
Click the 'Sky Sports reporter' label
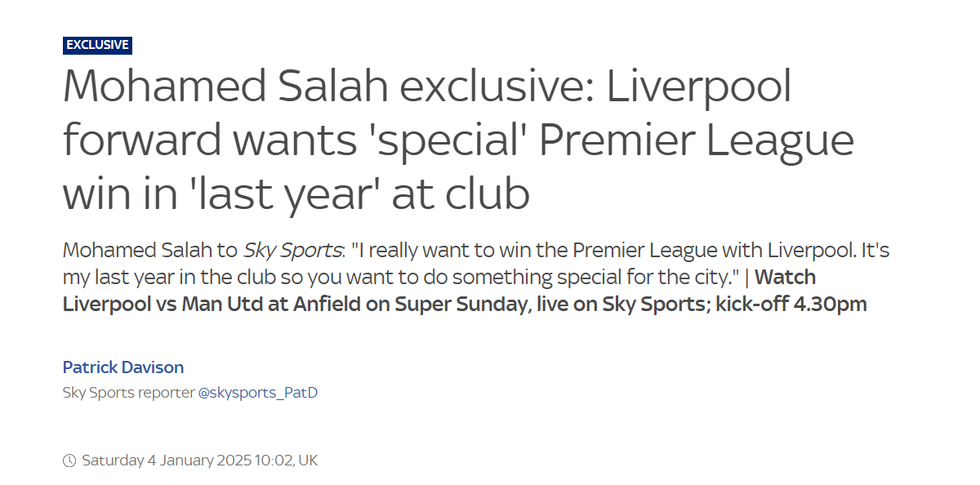128,393
